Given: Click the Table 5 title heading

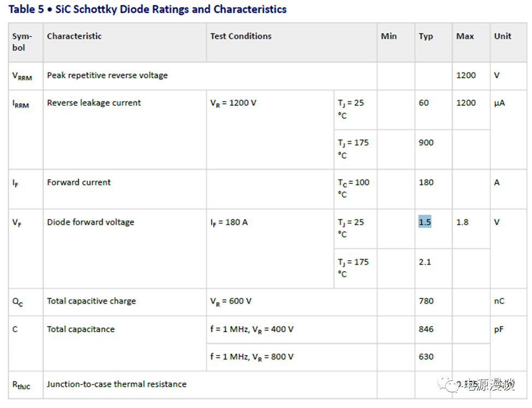Looking at the screenshot, I should 147,9.
